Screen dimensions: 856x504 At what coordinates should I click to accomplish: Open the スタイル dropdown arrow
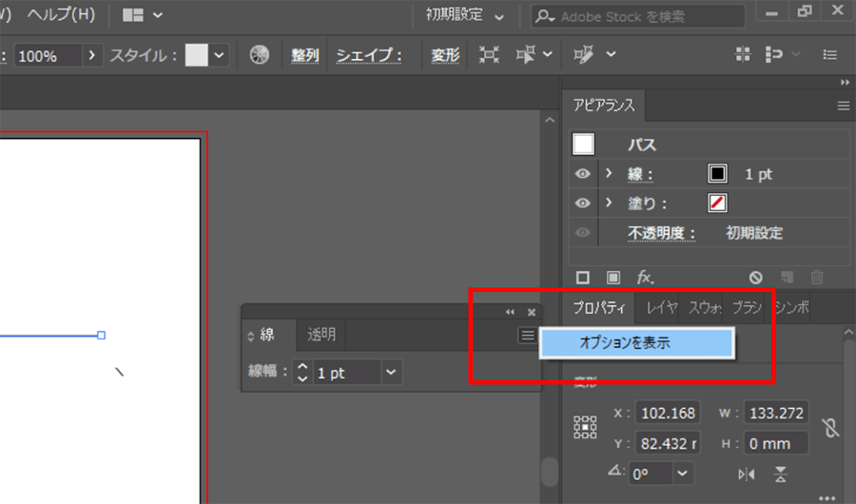point(219,55)
